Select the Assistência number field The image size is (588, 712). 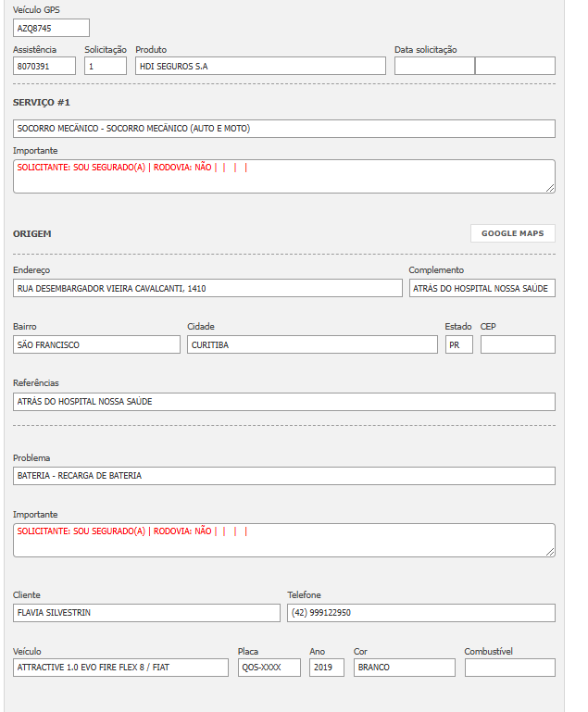coord(44,66)
